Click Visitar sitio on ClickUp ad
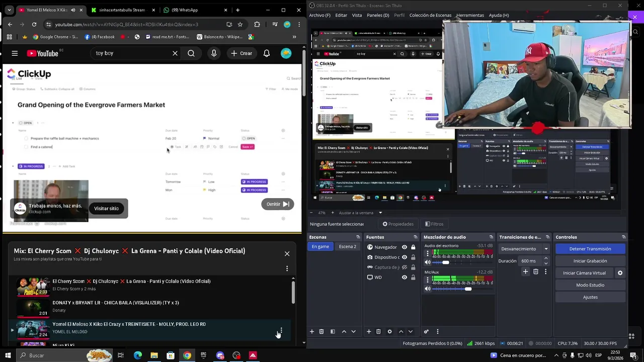Image resolution: width=644 pixels, height=362 pixels. 106,209
